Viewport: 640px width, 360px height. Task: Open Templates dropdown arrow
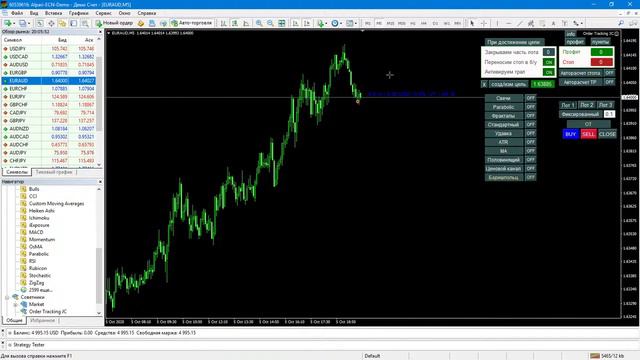356,23
